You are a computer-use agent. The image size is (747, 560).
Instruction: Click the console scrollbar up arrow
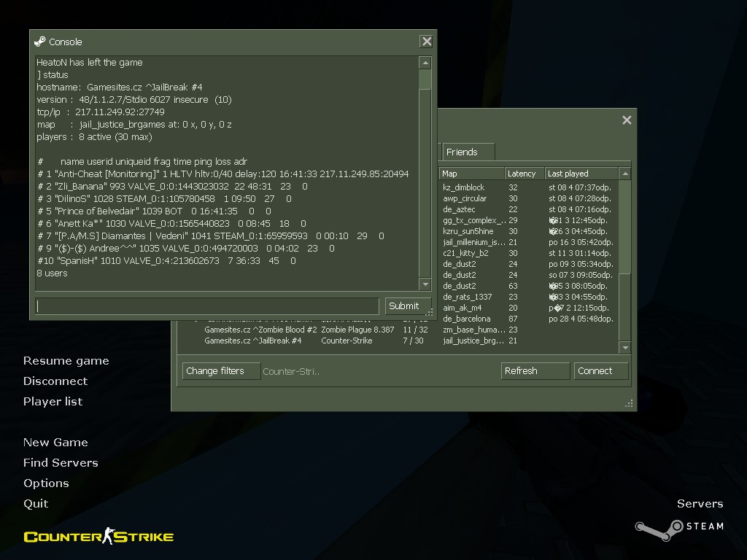(x=425, y=63)
